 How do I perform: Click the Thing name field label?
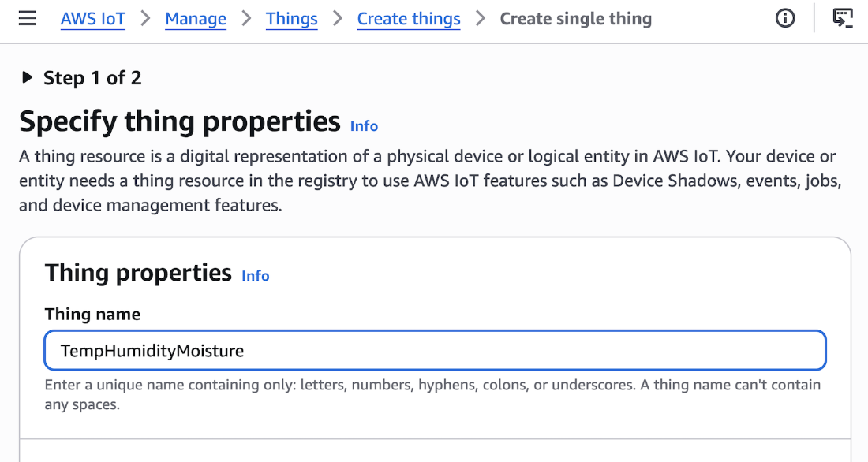tap(92, 315)
